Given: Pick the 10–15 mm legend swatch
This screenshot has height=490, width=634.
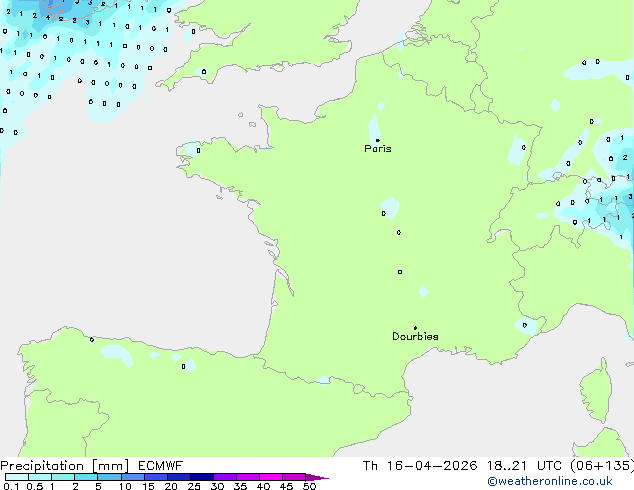Looking at the screenshot, I should pyautogui.click(x=132, y=477).
